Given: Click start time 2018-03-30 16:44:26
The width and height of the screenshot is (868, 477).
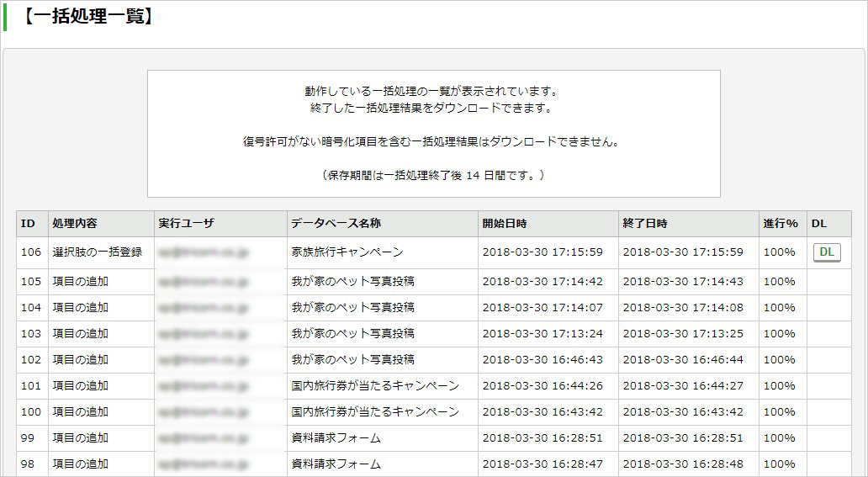Looking at the screenshot, I should tap(542, 385).
